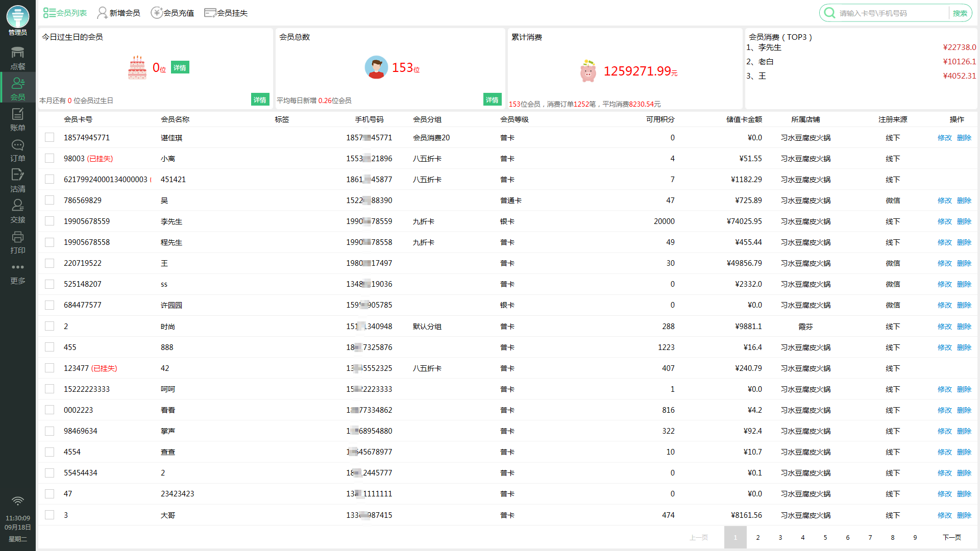Tick the checkbox for card 455
Screen dimensions: 980x551
50,347
